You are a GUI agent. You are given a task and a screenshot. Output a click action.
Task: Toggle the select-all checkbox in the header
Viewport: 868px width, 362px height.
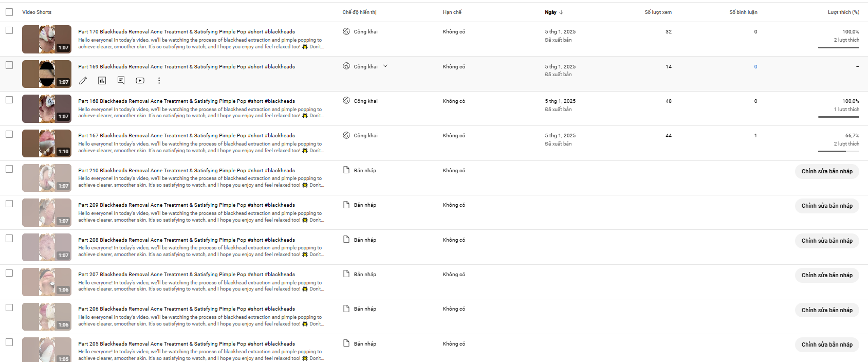point(9,12)
